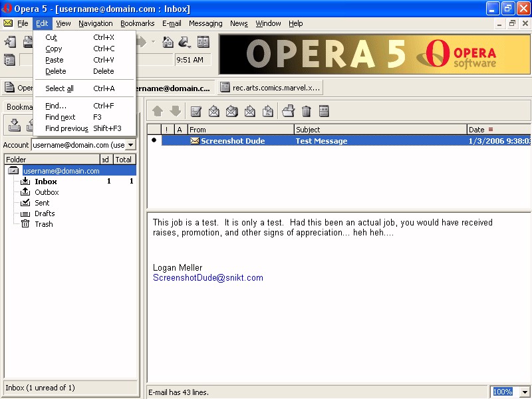The width and height of the screenshot is (532, 399).
Task: Choose Paste from the Edit menu
Action: (x=84, y=60)
